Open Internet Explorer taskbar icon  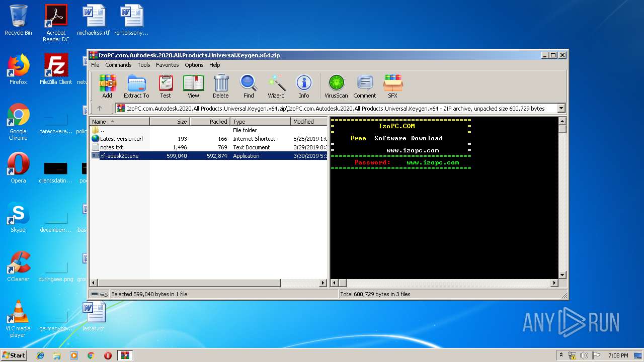(40, 355)
